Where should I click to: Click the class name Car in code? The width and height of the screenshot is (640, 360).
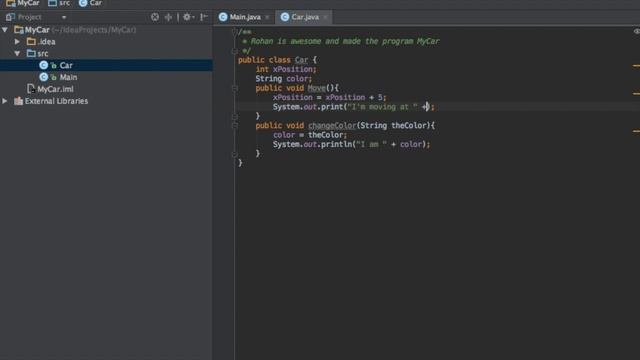301,60
